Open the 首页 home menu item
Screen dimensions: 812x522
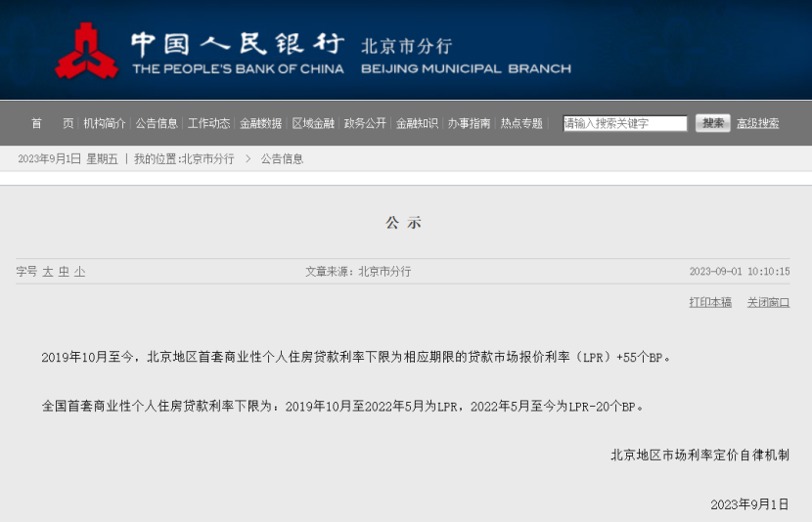click(52, 123)
